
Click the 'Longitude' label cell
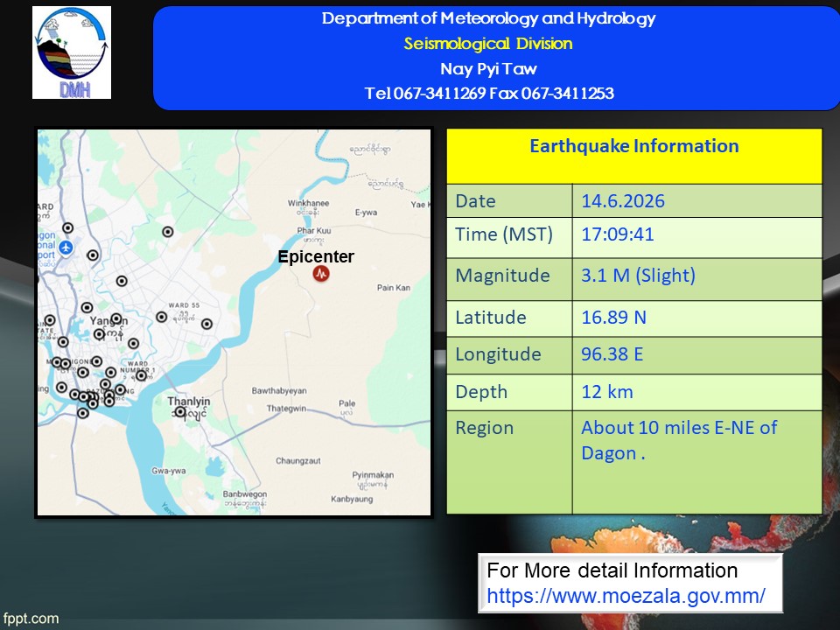coord(509,356)
